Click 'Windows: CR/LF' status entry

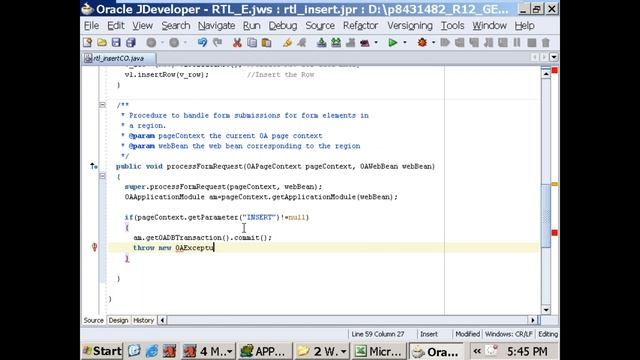tap(509, 334)
